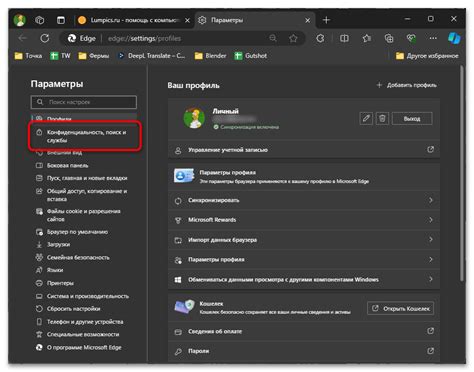Expand Параметры профиля row with chevron
Image resolution: width=474 pixels, height=372 pixels.
click(x=304, y=260)
